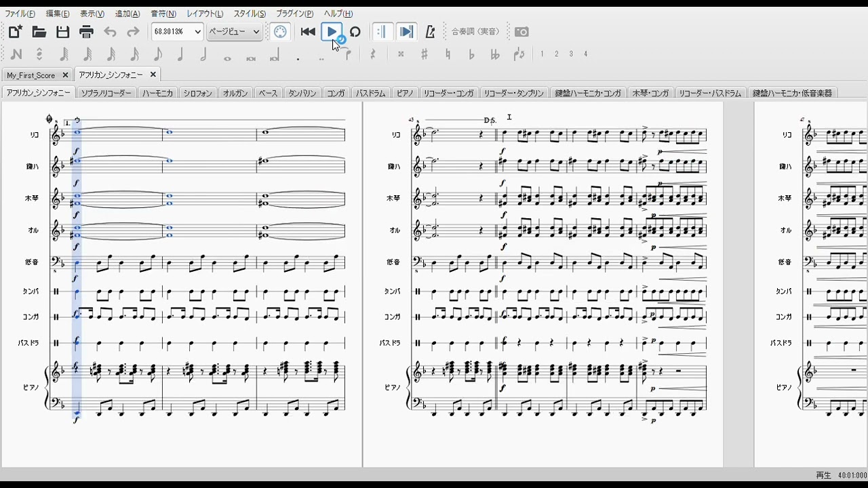
Task: Open the 木琴・コンガ part tab
Action: point(650,93)
